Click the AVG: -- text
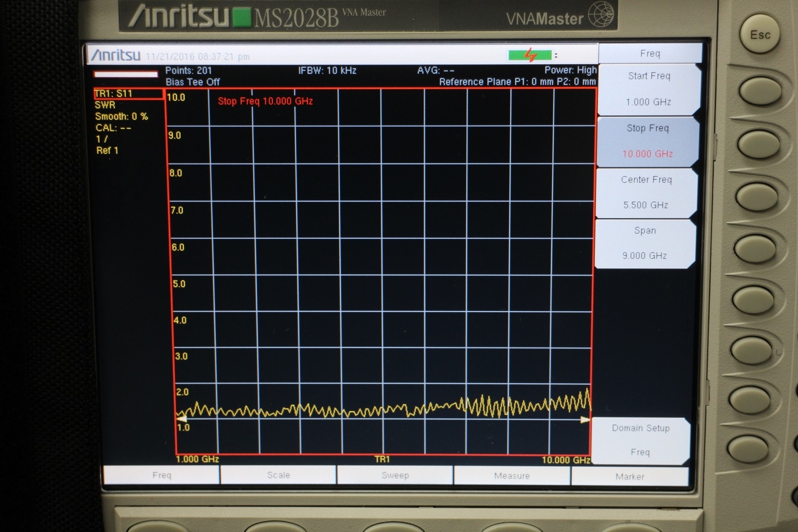Screen dimensions: 798x532 (x=436, y=70)
